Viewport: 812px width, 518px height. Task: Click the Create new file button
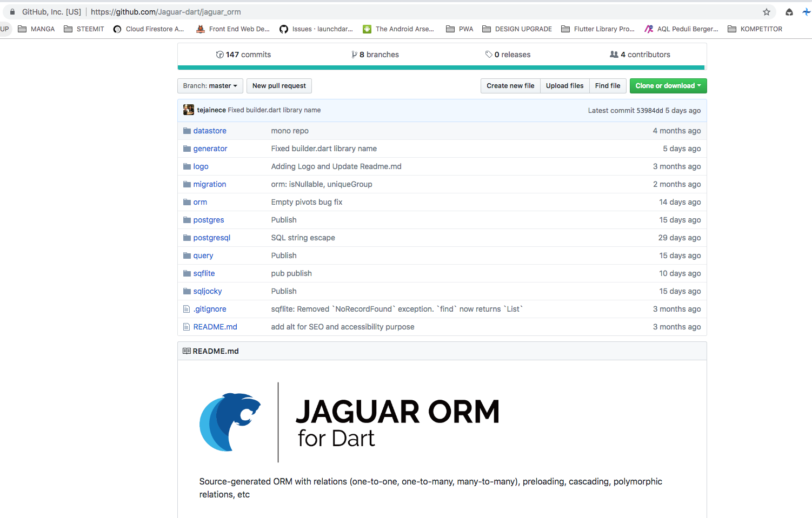pos(510,86)
